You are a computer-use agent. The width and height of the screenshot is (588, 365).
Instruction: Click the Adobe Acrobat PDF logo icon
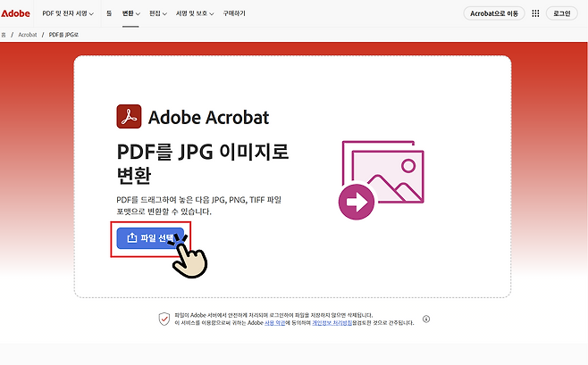129,116
